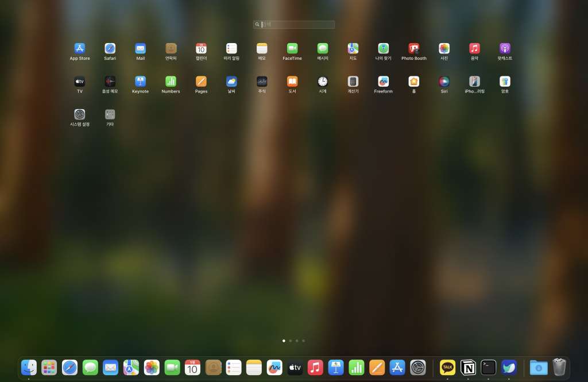Launch Apple TV from the Dock
The width and height of the screenshot is (588, 382).
point(295,368)
